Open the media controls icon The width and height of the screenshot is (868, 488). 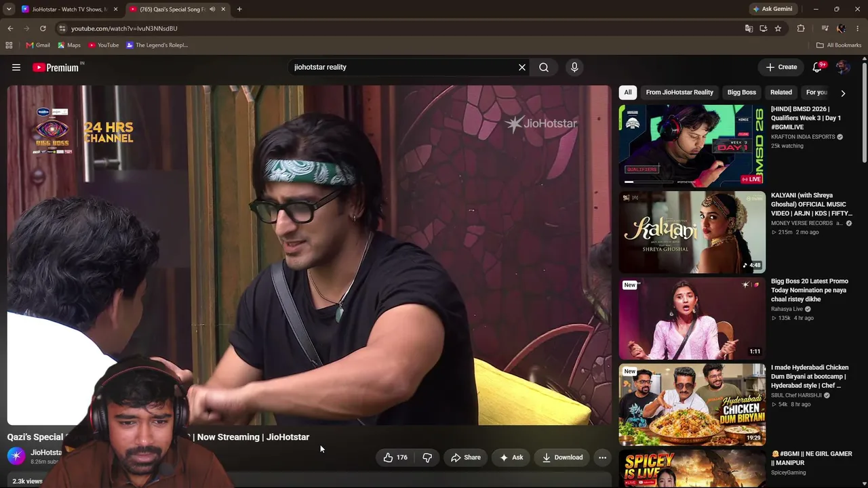tap(825, 28)
